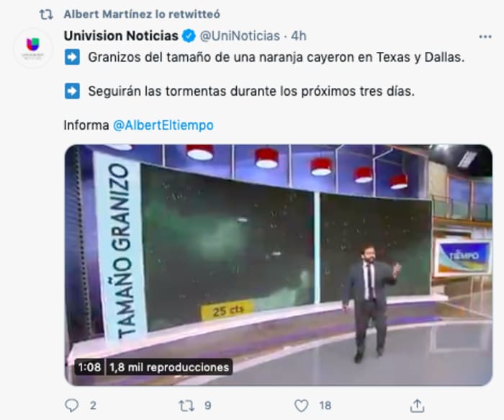This screenshot has height=420, width=504.
Task: Click the reply count 2
Action: (x=93, y=406)
